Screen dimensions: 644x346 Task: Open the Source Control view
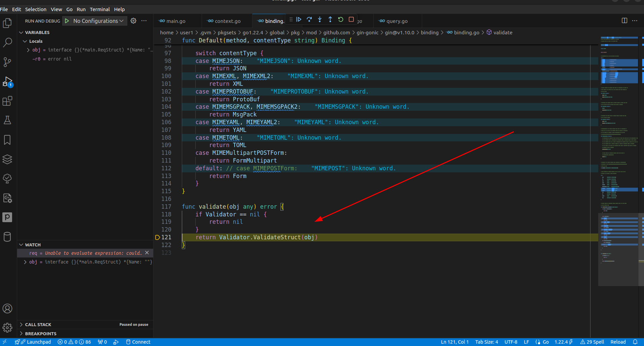pos(7,62)
